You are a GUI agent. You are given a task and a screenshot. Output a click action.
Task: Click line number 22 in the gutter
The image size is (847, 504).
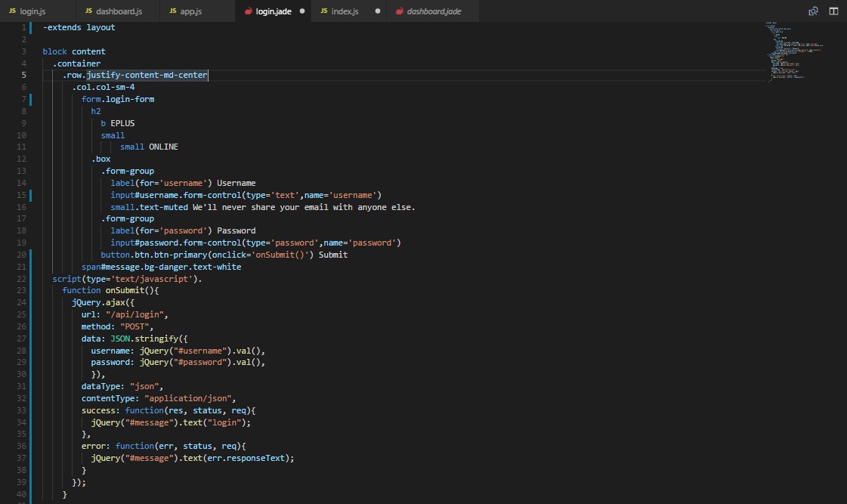click(21, 278)
